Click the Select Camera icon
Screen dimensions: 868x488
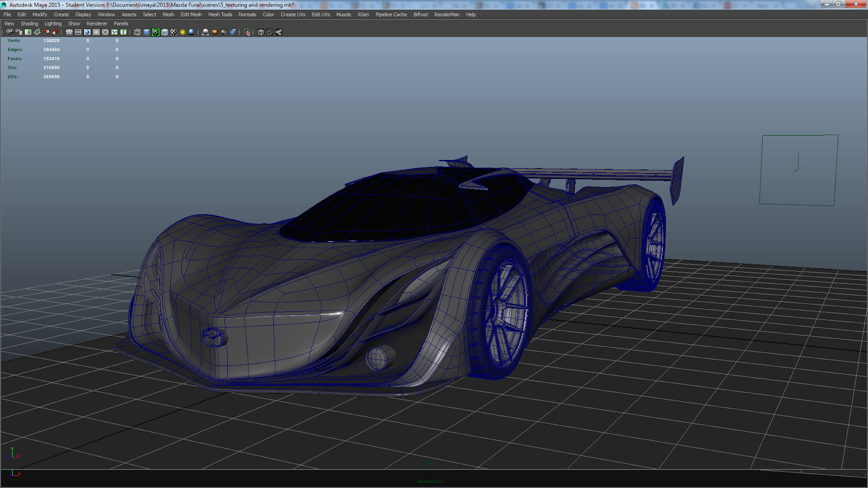(9, 32)
